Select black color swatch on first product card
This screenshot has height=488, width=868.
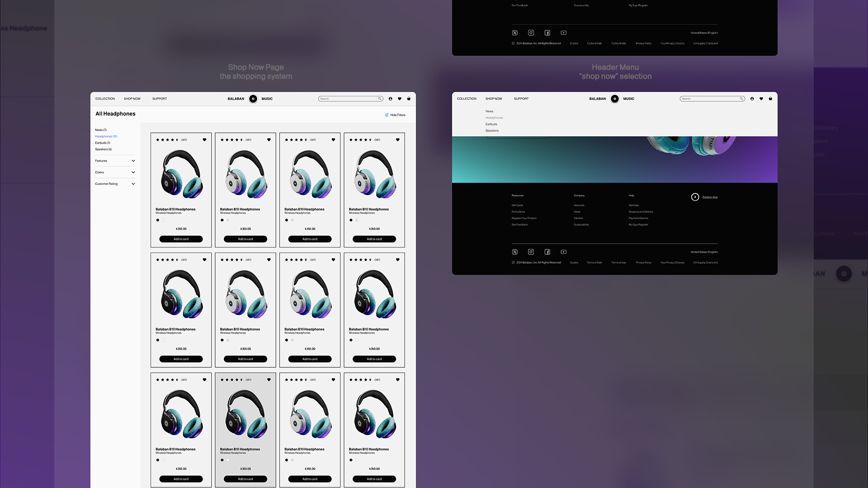point(158,220)
